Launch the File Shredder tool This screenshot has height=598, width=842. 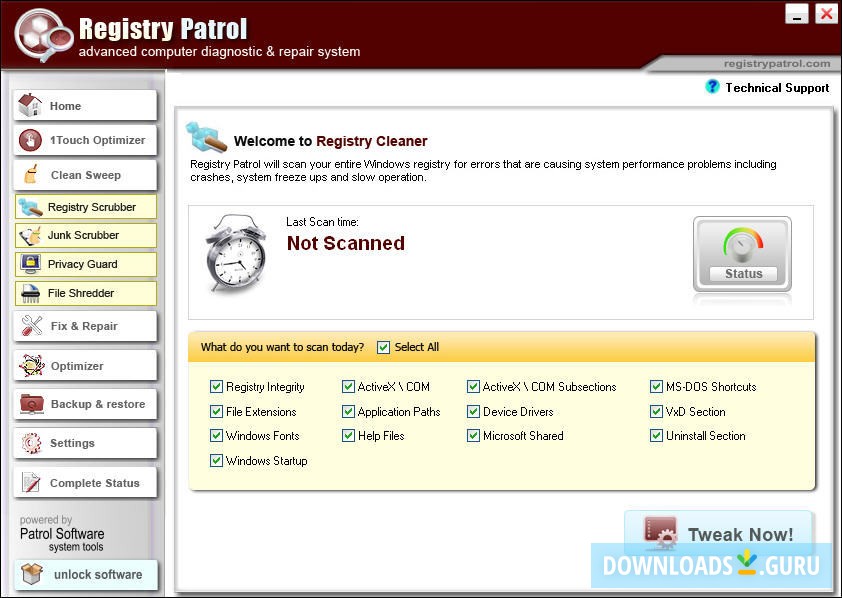[x=84, y=292]
